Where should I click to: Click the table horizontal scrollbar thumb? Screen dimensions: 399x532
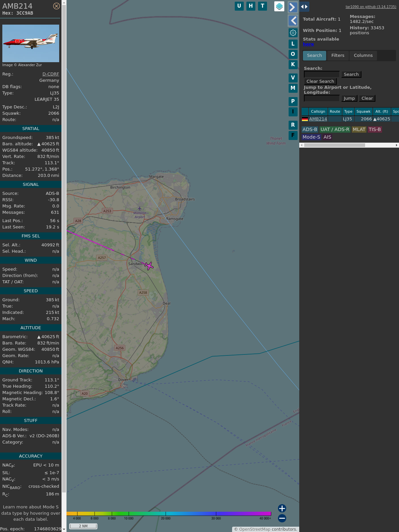[x=334, y=145]
